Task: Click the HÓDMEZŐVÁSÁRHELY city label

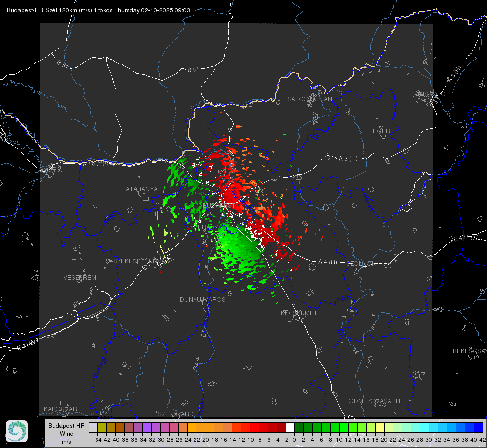Action: [x=378, y=401]
